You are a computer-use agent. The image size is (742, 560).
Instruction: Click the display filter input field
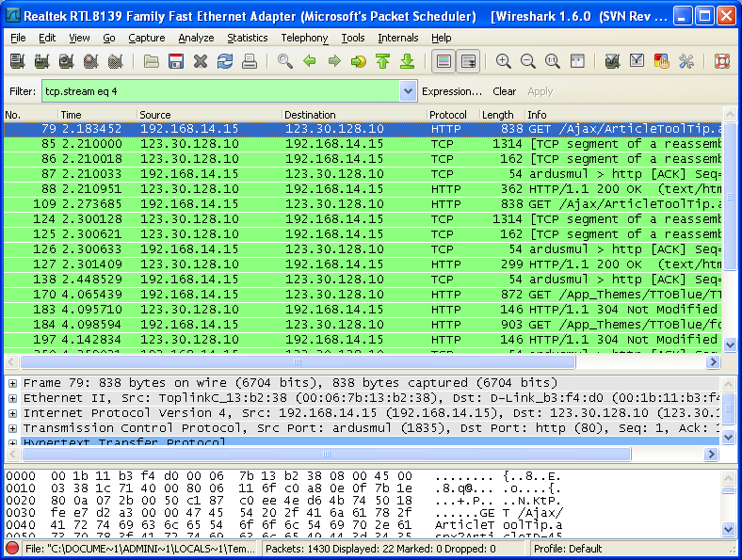(x=220, y=90)
